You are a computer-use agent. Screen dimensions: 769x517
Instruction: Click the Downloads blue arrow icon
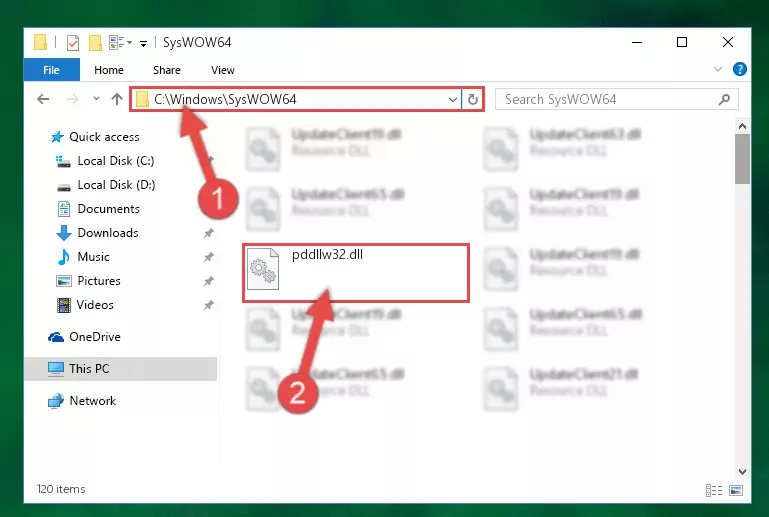click(x=64, y=233)
